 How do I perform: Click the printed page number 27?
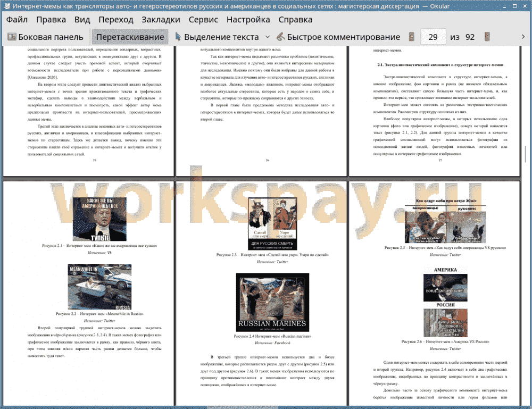tap(440, 160)
